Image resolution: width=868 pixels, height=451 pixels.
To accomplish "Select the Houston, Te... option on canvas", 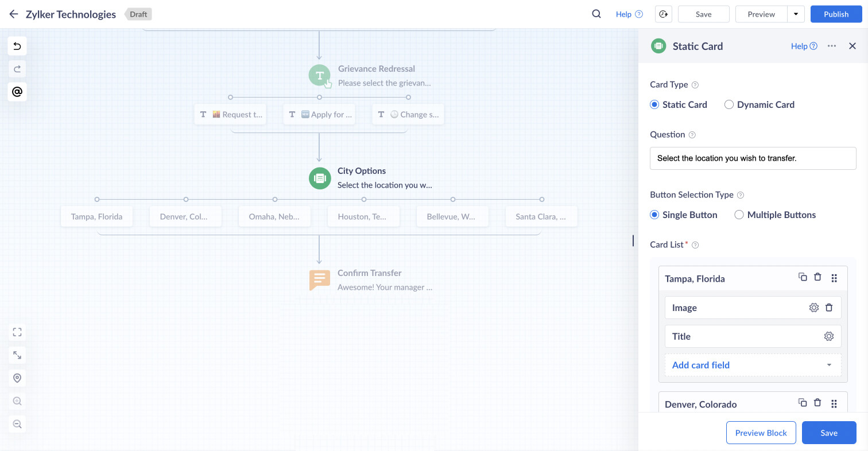I will (x=364, y=216).
